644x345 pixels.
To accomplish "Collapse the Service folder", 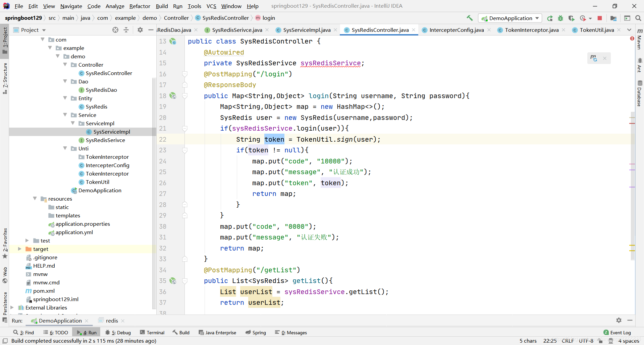I will click(65, 115).
